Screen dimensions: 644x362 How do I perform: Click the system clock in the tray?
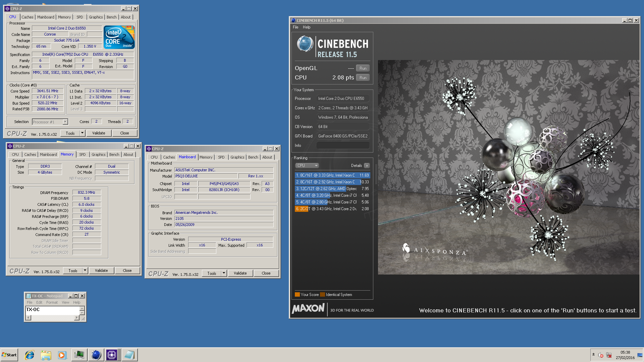(625, 355)
